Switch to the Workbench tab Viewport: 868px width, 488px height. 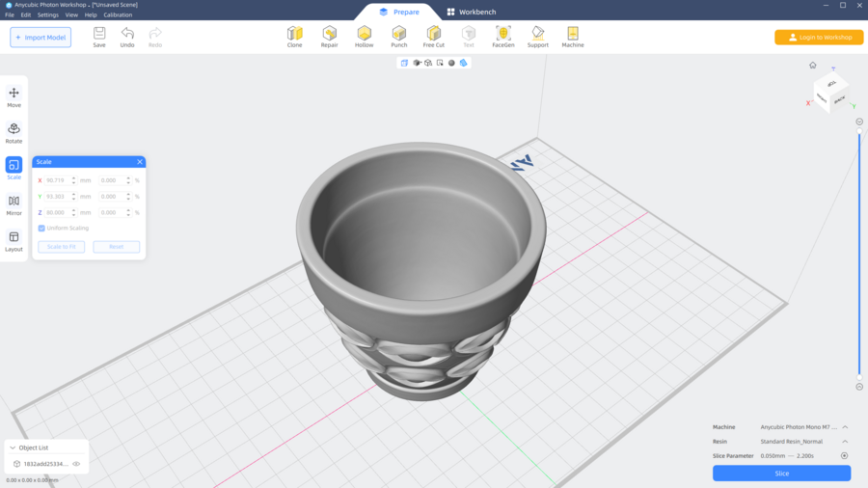[471, 12]
